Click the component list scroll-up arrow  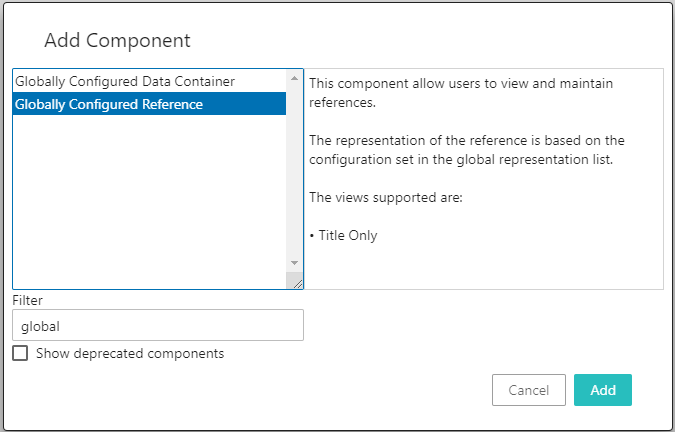pyautogui.click(x=294, y=78)
